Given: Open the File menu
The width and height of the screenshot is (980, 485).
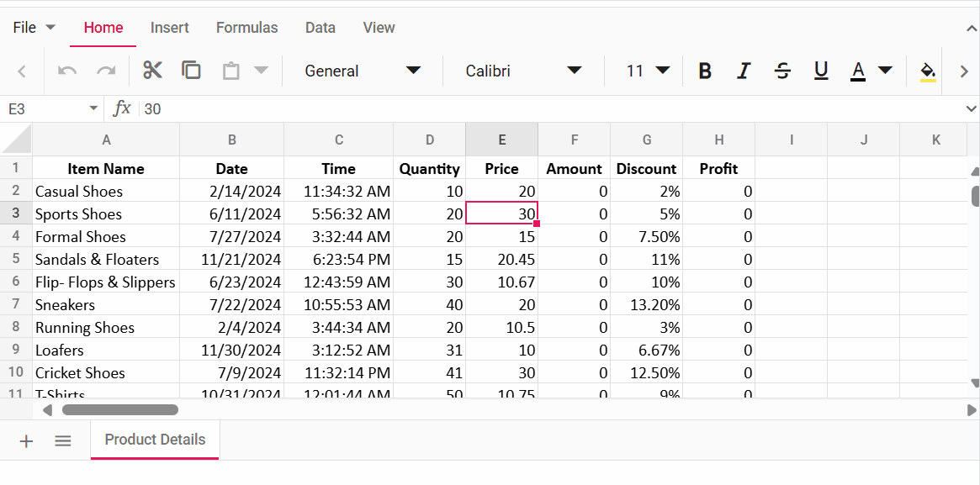Looking at the screenshot, I should pyautogui.click(x=32, y=27).
